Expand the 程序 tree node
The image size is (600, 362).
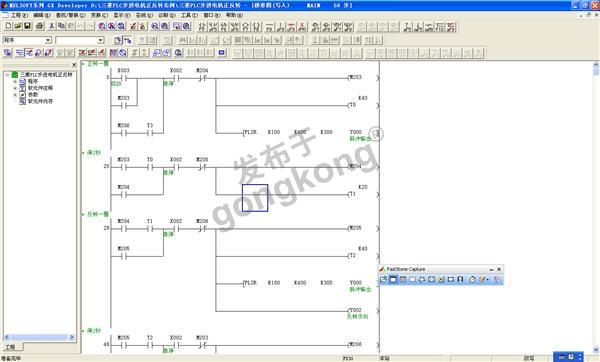coord(15,82)
